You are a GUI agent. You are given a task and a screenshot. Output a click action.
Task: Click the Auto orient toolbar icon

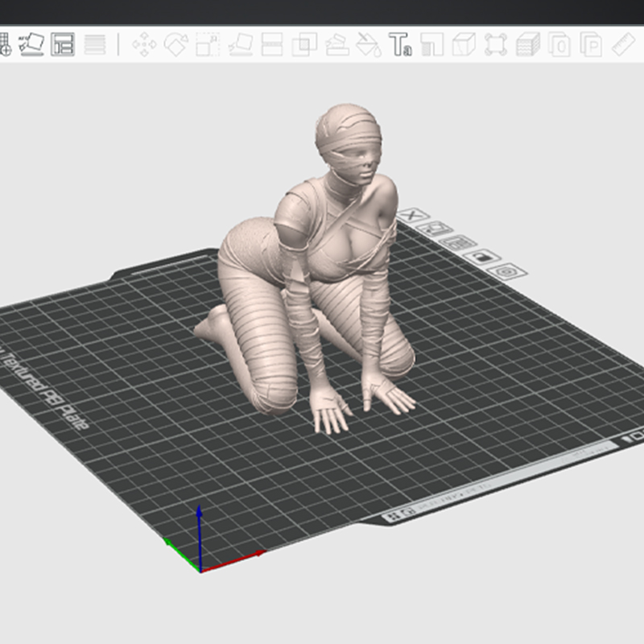pos(31,44)
